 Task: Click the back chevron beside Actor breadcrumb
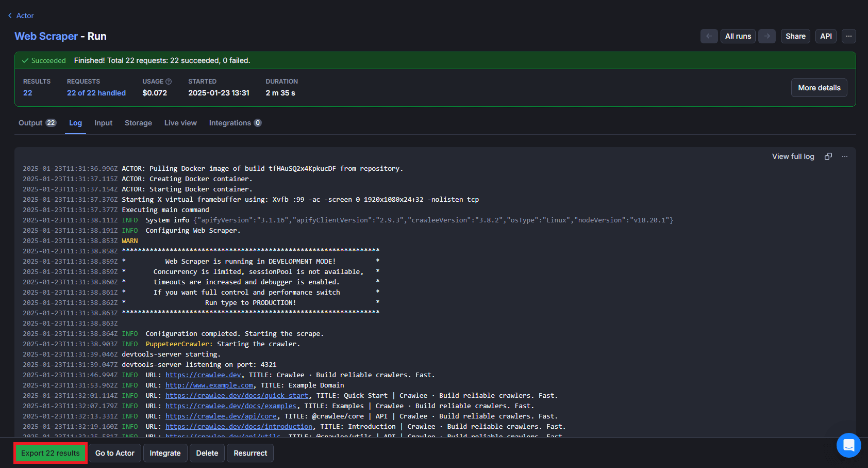point(9,15)
